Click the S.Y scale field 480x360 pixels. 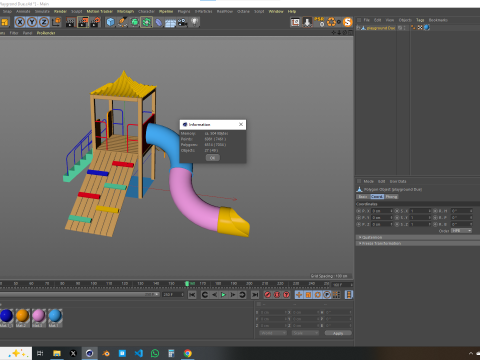pyautogui.click(x=420, y=218)
